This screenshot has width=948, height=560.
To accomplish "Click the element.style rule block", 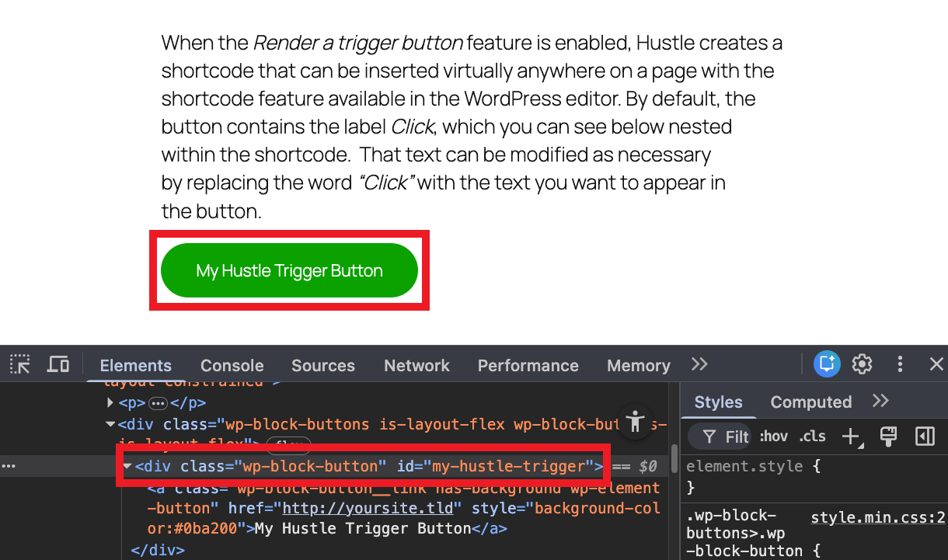I will click(814, 477).
